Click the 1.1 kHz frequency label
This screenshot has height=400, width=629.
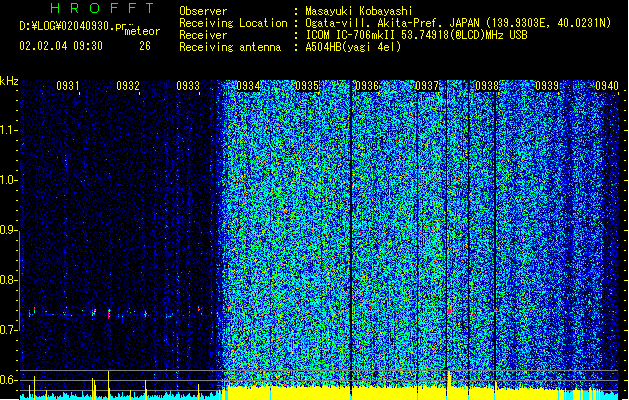(9, 130)
